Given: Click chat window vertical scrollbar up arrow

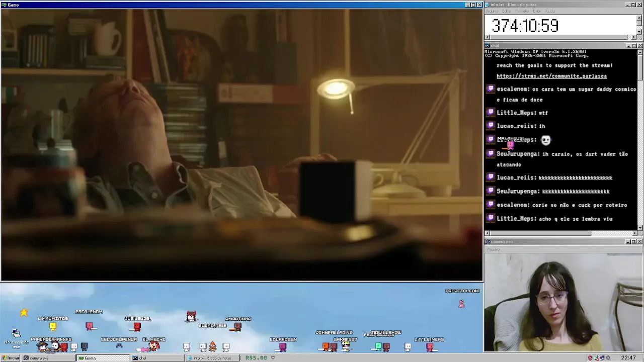Looking at the screenshot, I should pyautogui.click(x=639, y=51).
